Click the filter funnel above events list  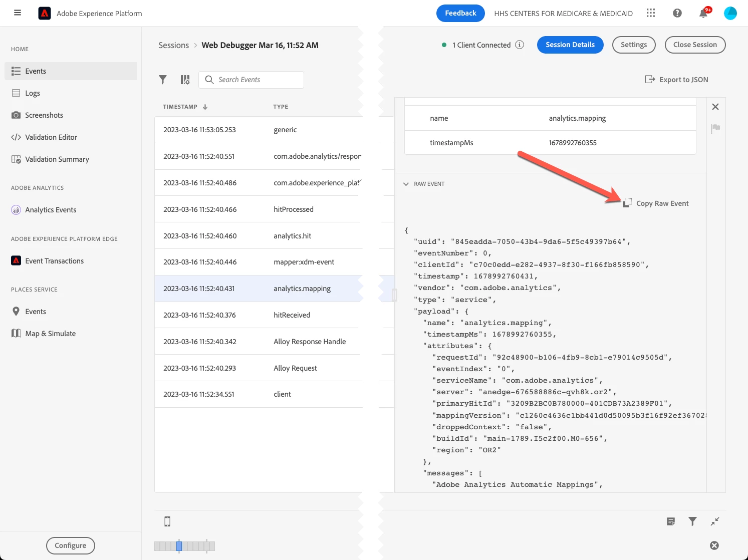(x=163, y=80)
